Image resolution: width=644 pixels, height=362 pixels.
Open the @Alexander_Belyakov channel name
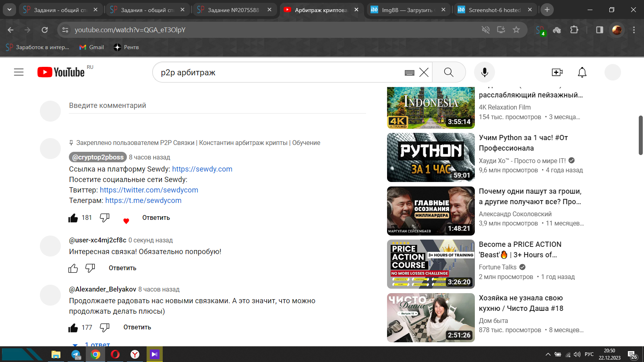(x=103, y=289)
